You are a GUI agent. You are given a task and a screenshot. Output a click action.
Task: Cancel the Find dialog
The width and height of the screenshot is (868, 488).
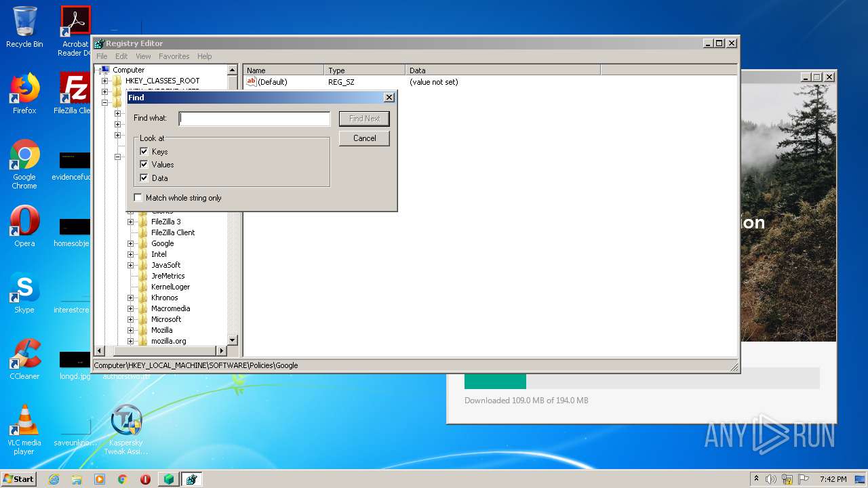click(x=364, y=138)
